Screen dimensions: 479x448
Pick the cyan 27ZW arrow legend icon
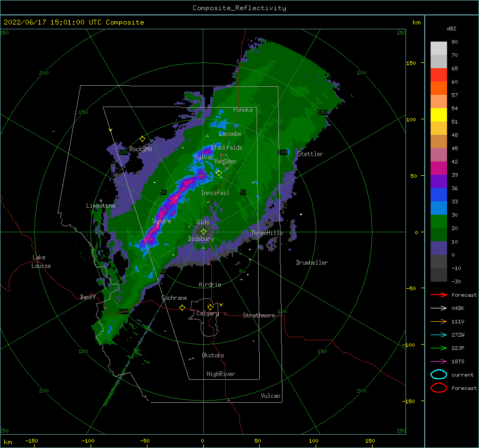click(439, 335)
